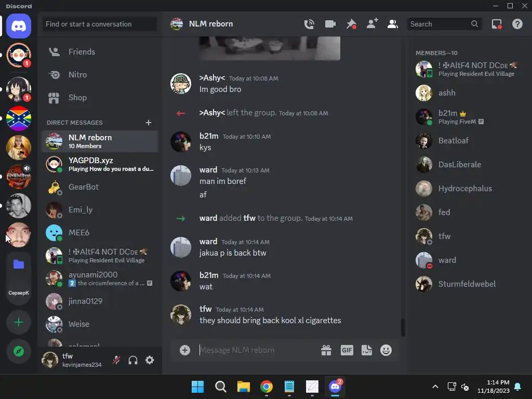Open the red robot-face server with notification badge
This screenshot has height=399, width=532.
pos(19,55)
